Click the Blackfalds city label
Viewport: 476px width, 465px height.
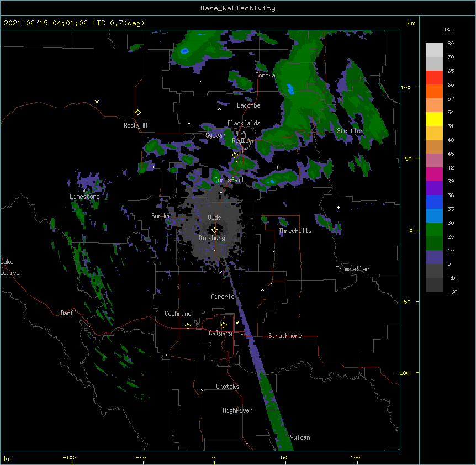tap(244, 123)
